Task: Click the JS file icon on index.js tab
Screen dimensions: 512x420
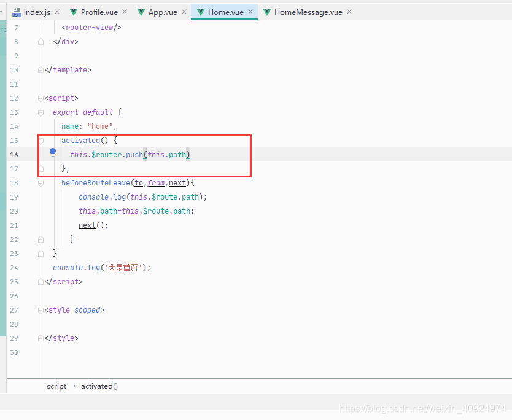Action: click(x=17, y=12)
